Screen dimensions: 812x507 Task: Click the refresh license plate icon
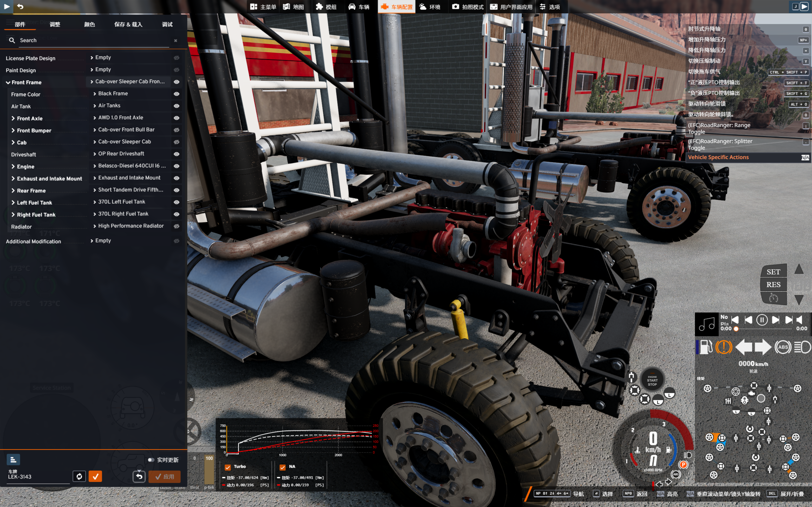79,476
